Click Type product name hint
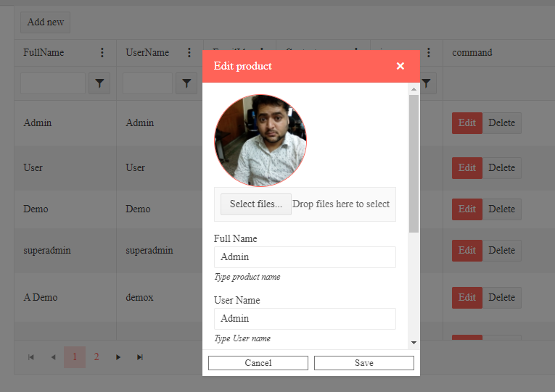Viewport: 555px width, 392px height. 247,277
